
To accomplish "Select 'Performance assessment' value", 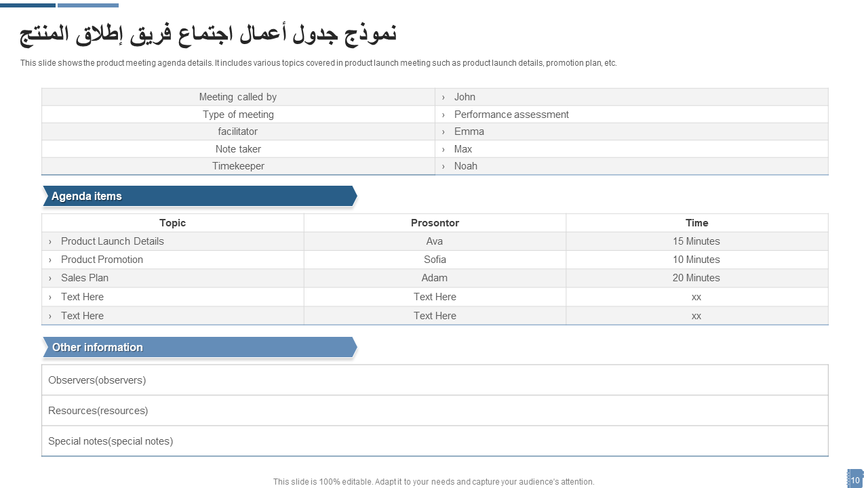I will tap(511, 115).
